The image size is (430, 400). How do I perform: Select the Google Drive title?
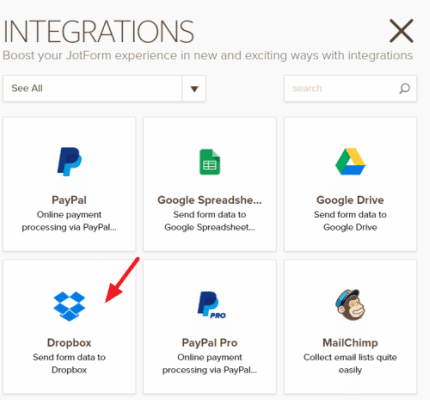click(350, 200)
